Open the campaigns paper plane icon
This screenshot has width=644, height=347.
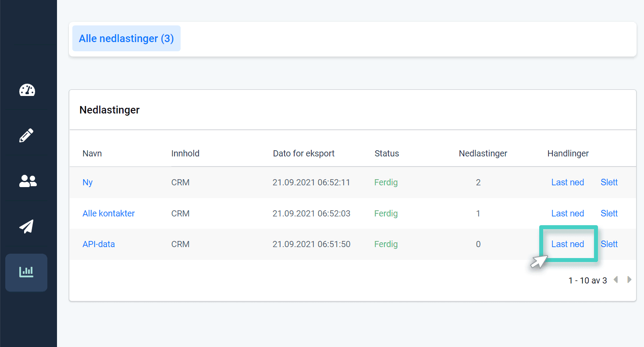coord(27,227)
